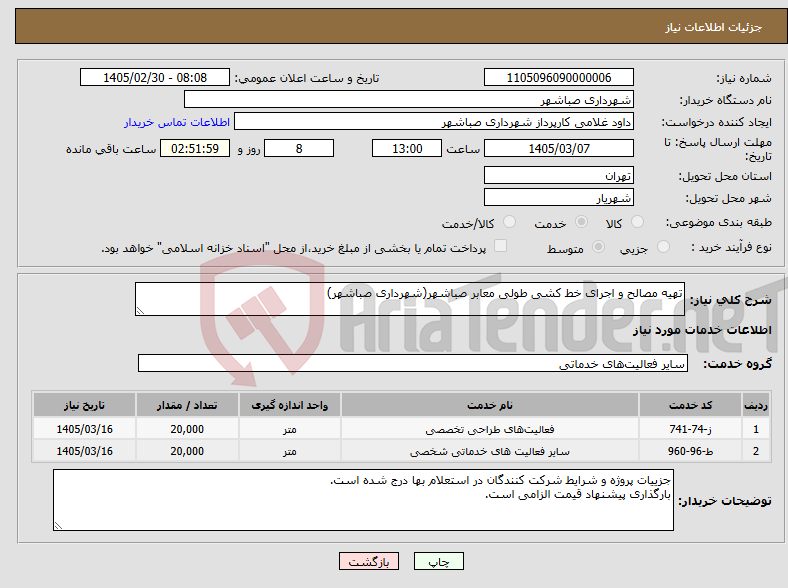The height and width of the screenshot is (588, 788).
Task: Click the delivery city field شهریار
Action: (x=558, y=198)
